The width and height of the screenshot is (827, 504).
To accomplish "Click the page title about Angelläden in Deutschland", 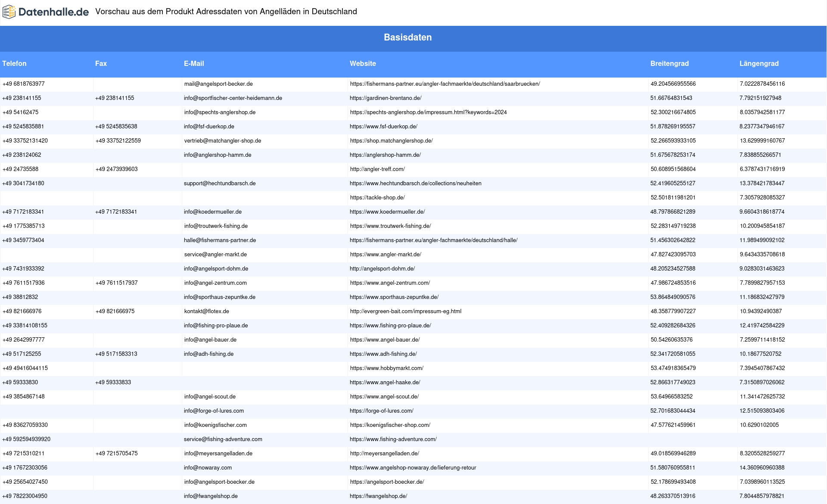I will click(x=226, y=12).
